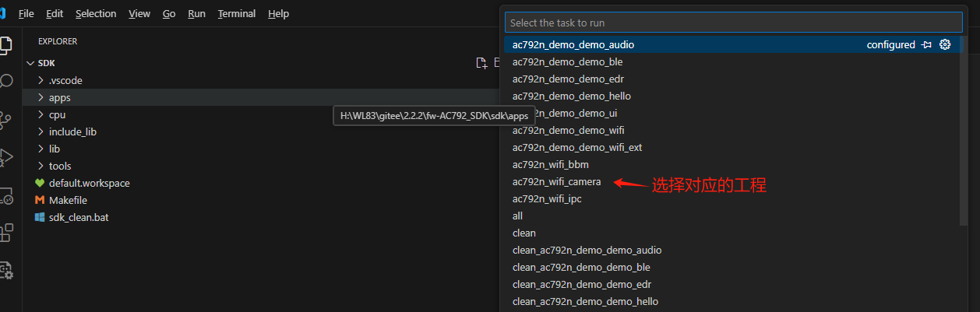Open the bottom activity bar view below Extensions
Viewport: 980px width, 312px height.
(x=6, y=270)
